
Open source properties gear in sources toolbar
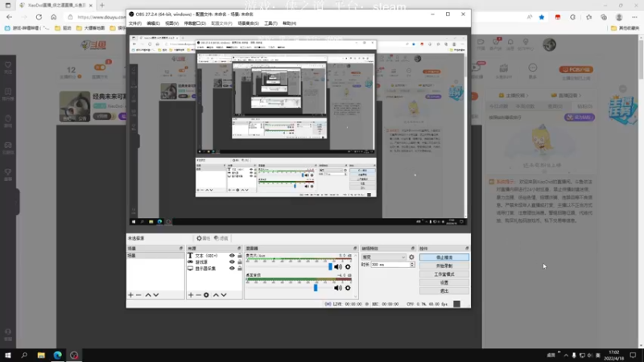click(206, 295)
